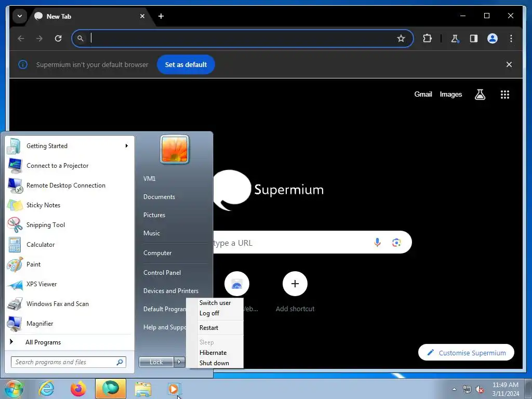The width and height of the screenshot is (532, 399).
Task: Click the browser back arrow
Action: pyautogui.click(x=21, y=38)
